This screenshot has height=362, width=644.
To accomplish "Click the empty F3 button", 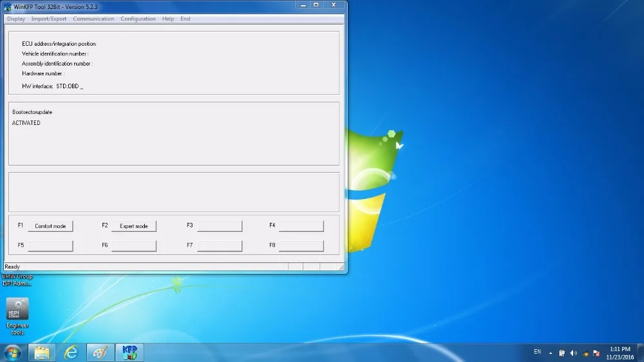I will coord(220,226).
